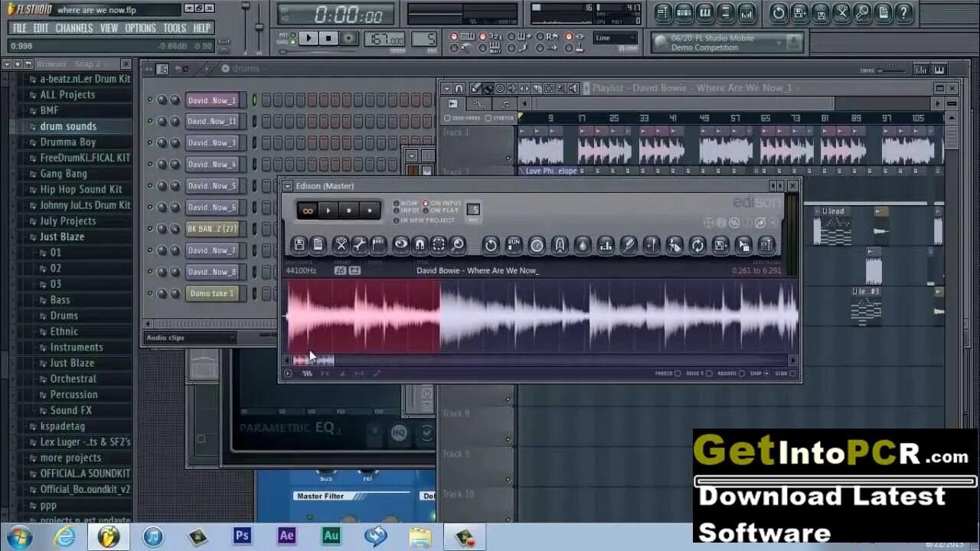Enable Edison's IN NEW PROJECT option

point(423,220)
